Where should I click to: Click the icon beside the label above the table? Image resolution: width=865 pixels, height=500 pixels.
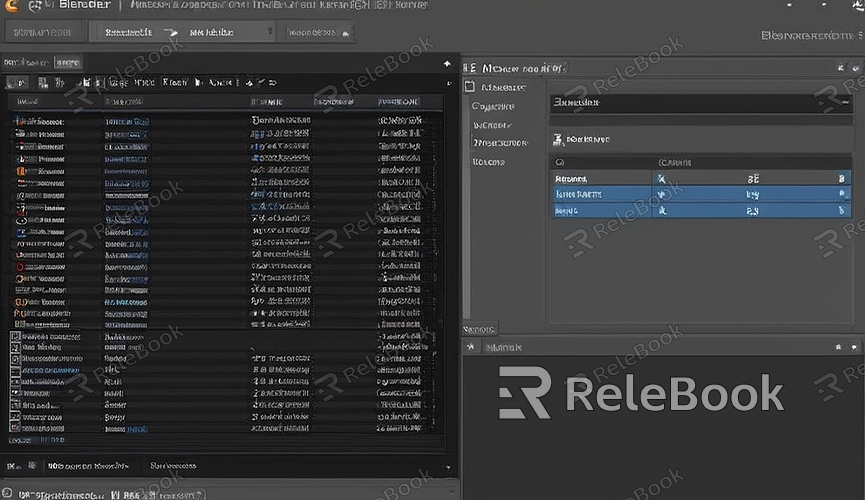(x=558, y=140)
